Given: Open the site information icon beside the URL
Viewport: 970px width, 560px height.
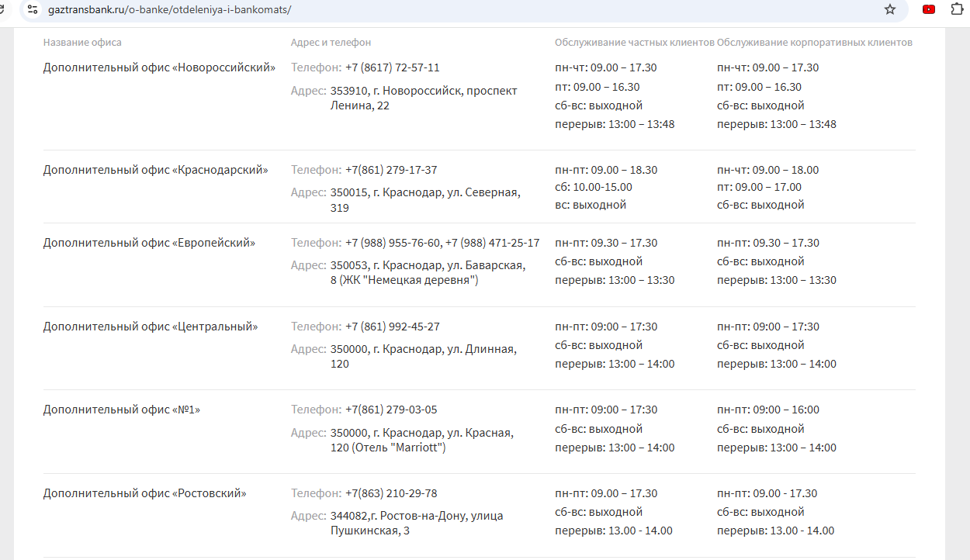Looking at the screenshot, I should [x=32, y=10].
